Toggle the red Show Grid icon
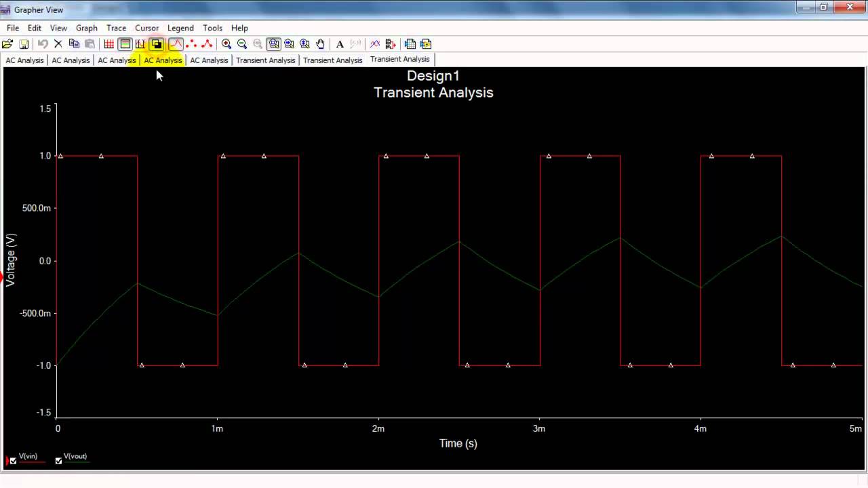This screenshot has height=488, width=868. pyautogui.click(x=108, y=44)
